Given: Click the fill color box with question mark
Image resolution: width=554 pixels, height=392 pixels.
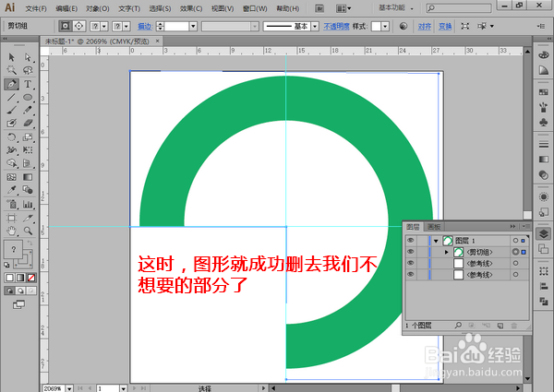Looking at the screenshot, I should point(14,249).
